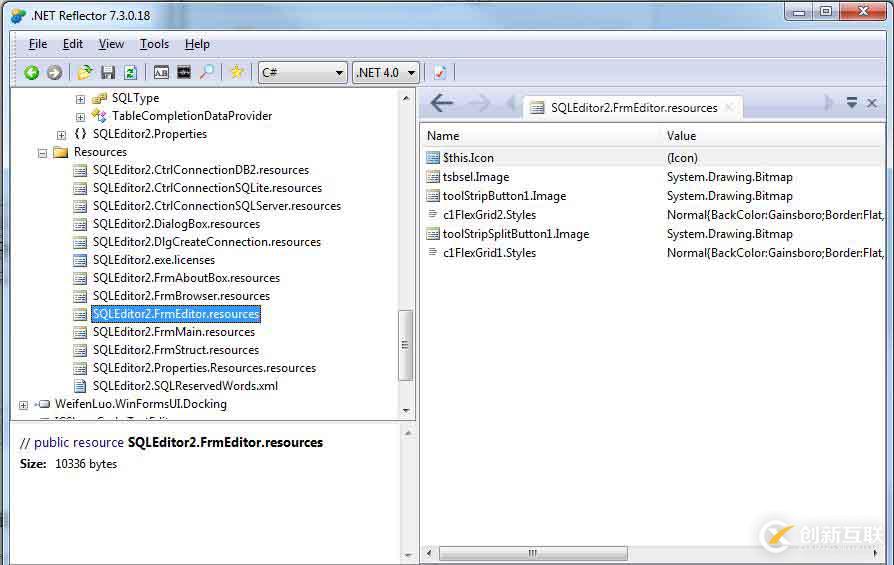894x565 pixels.
Task: Select SQLEditor2.CtrlConnectionDB2.resources in tree
Action: [x=201, y=170]
